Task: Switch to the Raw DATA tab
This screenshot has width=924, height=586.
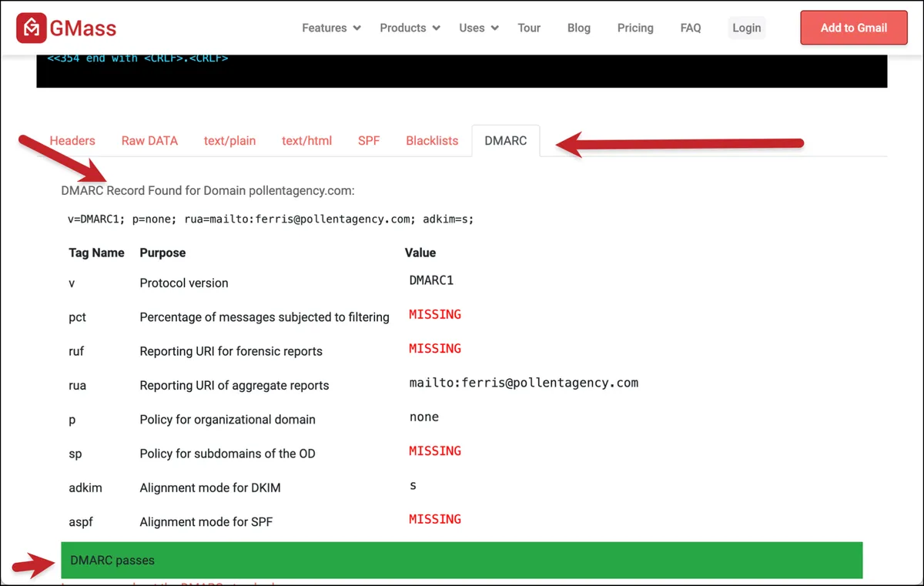Action: click(149, 141)
